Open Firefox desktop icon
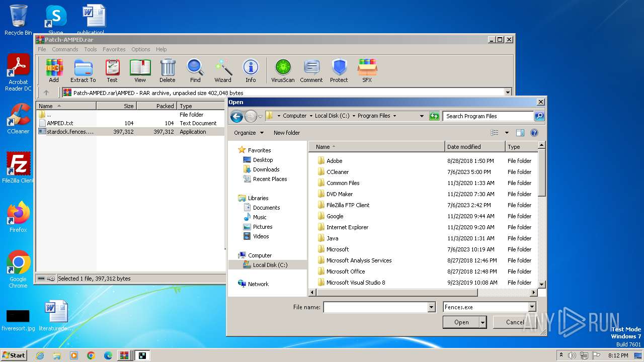 pos(18,217)
